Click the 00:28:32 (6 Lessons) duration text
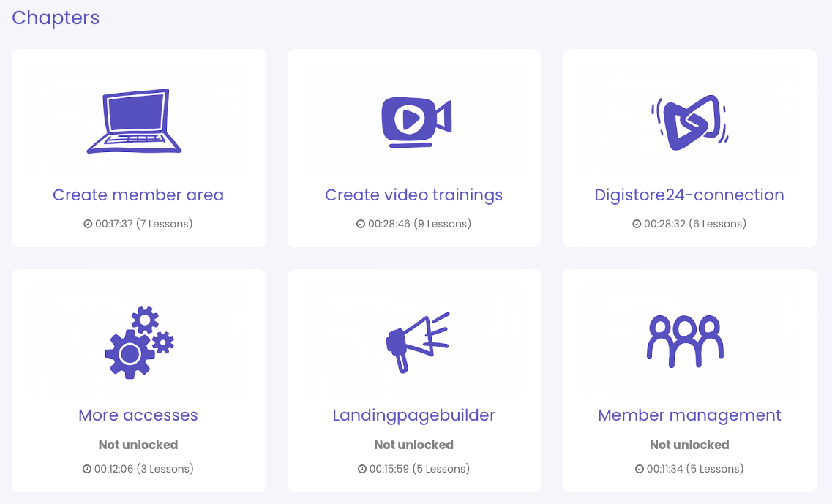This screenshot has width=832, height=504. (x=694, y=224)
